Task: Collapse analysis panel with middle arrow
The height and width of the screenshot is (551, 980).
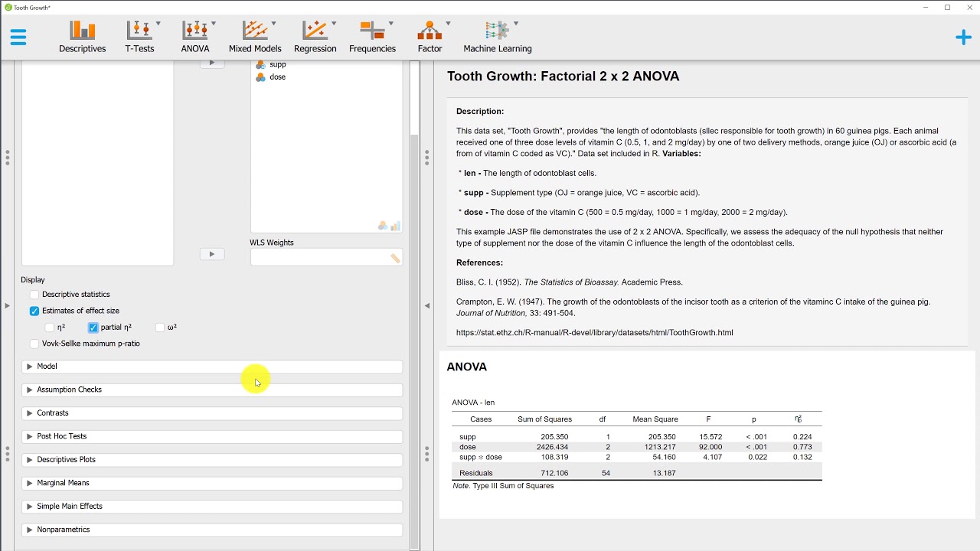Action: tap(427, 305)
